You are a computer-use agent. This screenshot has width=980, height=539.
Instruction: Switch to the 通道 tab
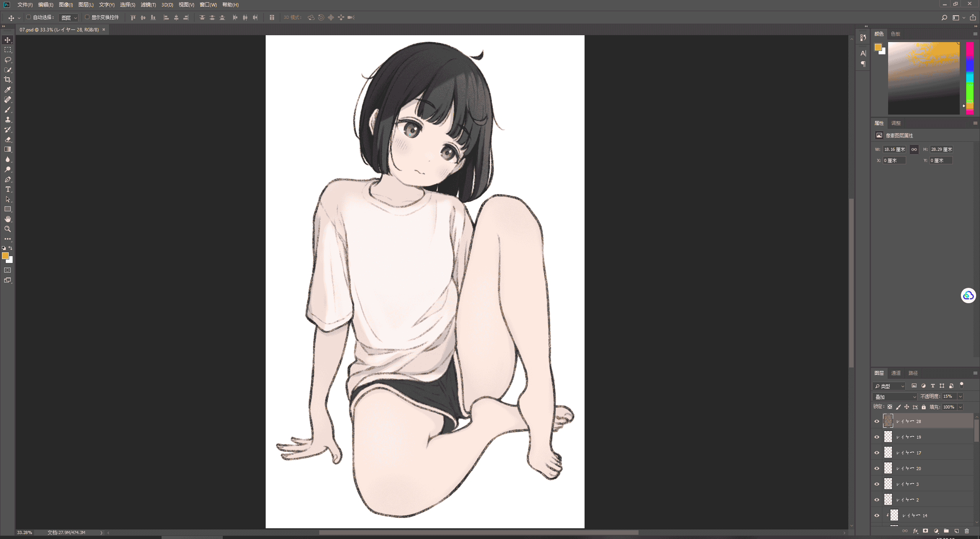[896, 373]
